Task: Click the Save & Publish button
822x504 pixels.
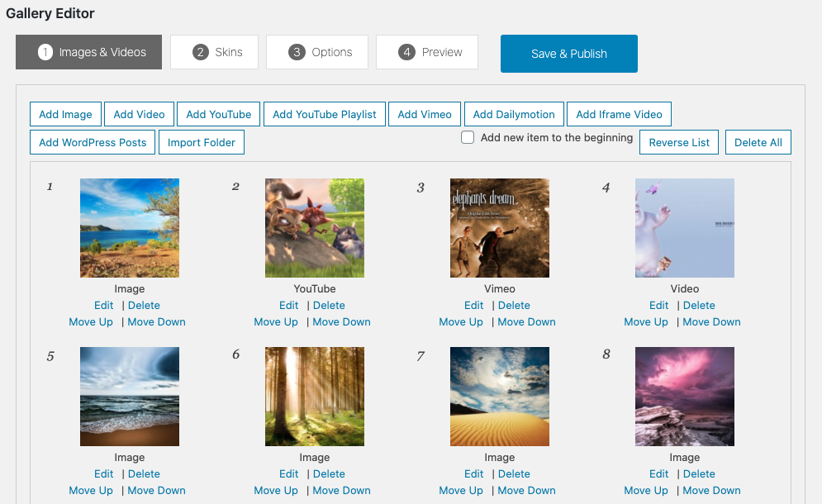Action: click(568, 54)
